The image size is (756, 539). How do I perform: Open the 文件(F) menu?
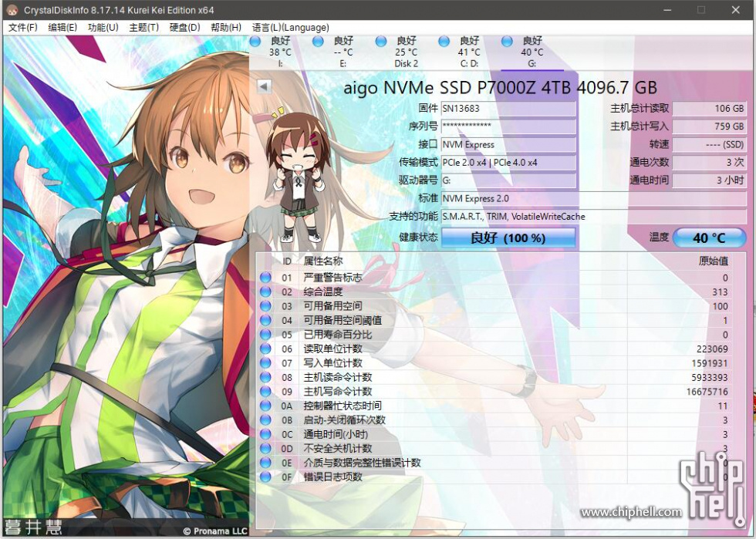[x=22, y=28]
